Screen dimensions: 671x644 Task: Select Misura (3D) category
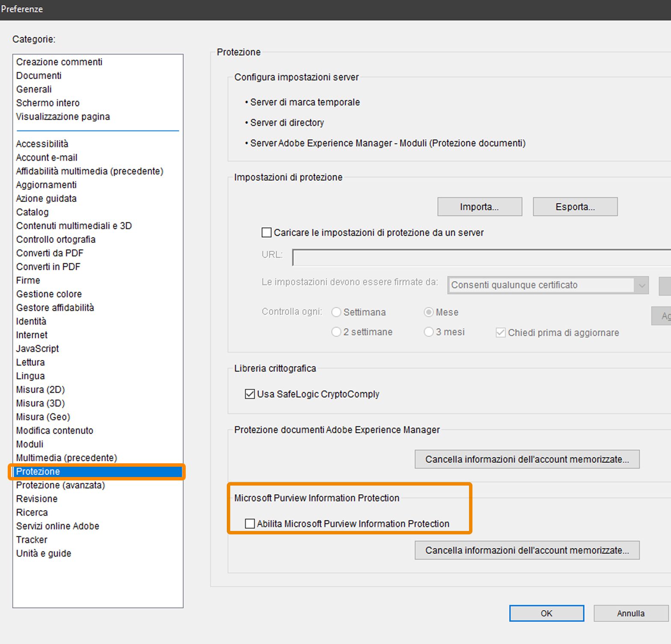click(41, 403)
